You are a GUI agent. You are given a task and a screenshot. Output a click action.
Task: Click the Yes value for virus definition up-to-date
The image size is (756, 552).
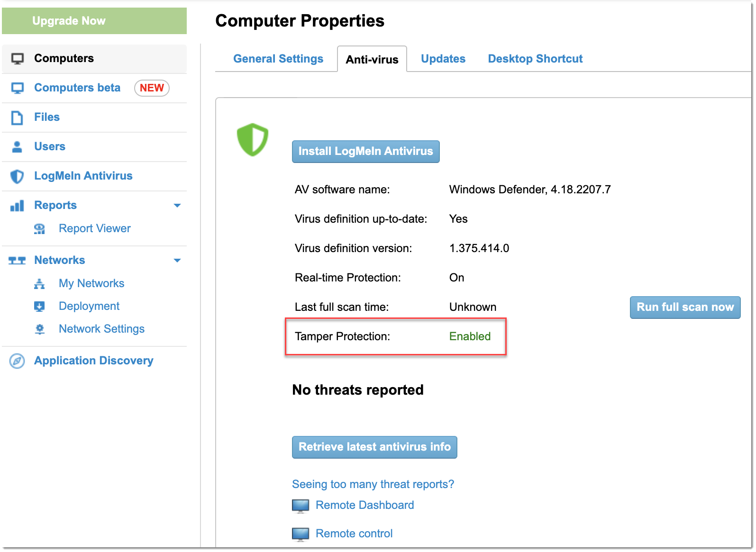tap(458, 219)
